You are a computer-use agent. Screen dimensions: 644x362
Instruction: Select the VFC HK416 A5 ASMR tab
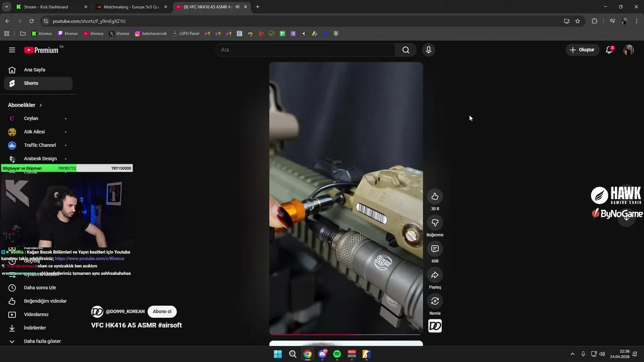211,7
